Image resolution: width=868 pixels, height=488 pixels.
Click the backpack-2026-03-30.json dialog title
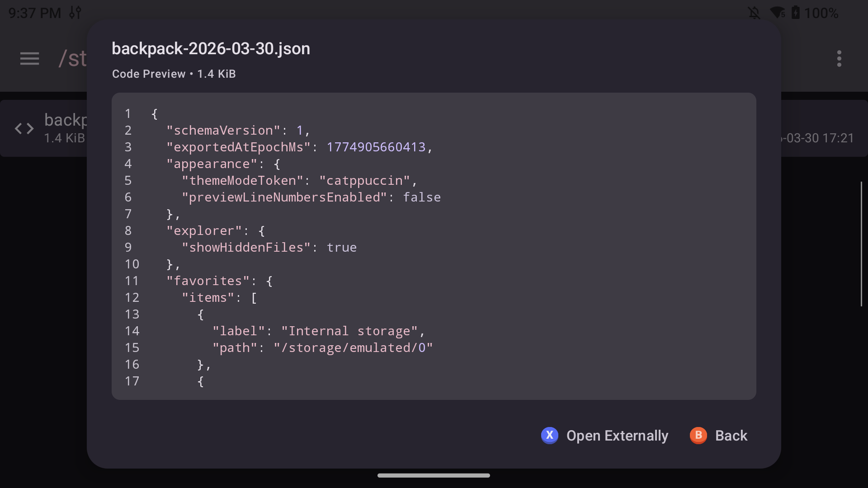[211, 49]
